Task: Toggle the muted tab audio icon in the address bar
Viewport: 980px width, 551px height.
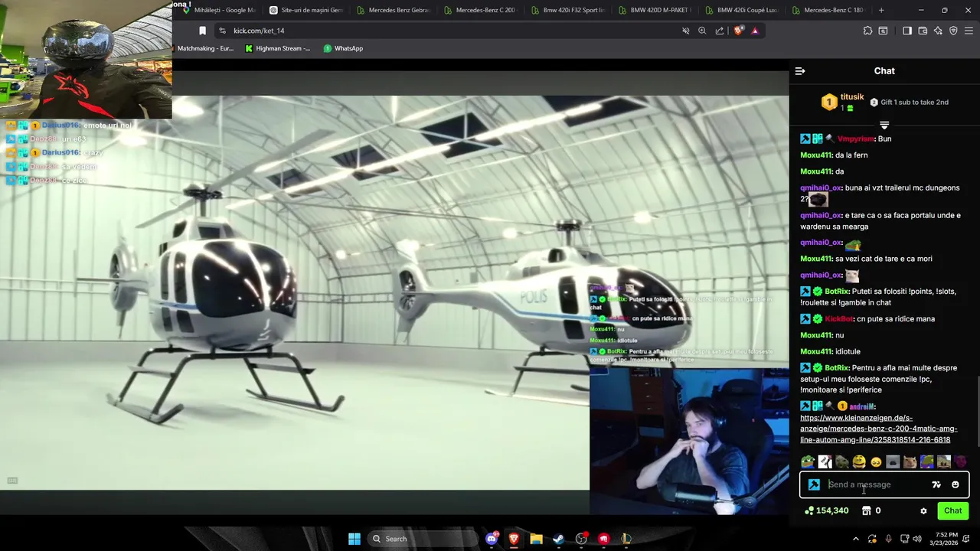Action: click(x=686, y=31)
